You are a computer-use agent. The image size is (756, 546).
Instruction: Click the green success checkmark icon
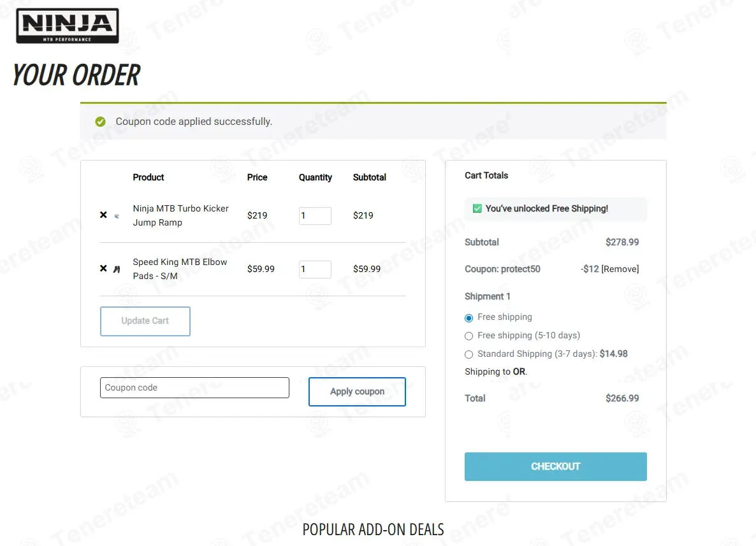pyautogui.click(x=100, y=122)
